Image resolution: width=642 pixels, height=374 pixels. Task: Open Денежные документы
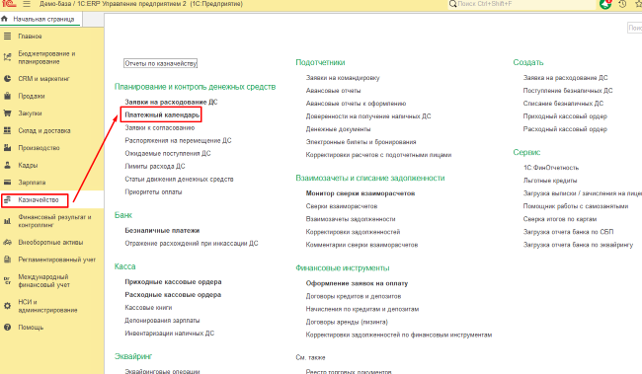338,129
